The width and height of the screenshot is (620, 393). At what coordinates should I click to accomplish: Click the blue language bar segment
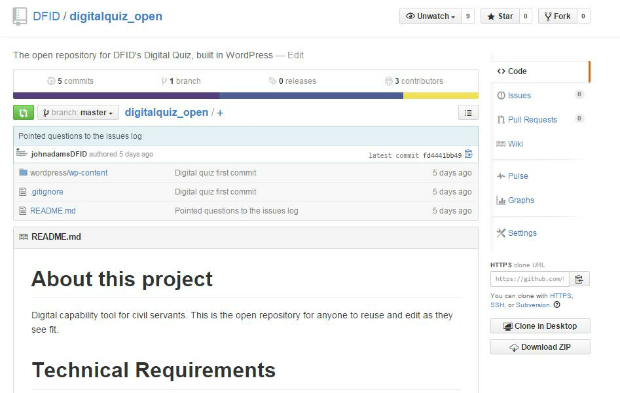coord(311,96)
